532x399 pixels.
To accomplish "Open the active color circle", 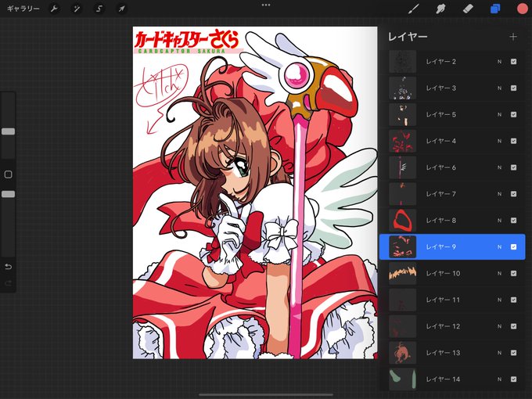I will pyautogui.click(x=523, y=9).
